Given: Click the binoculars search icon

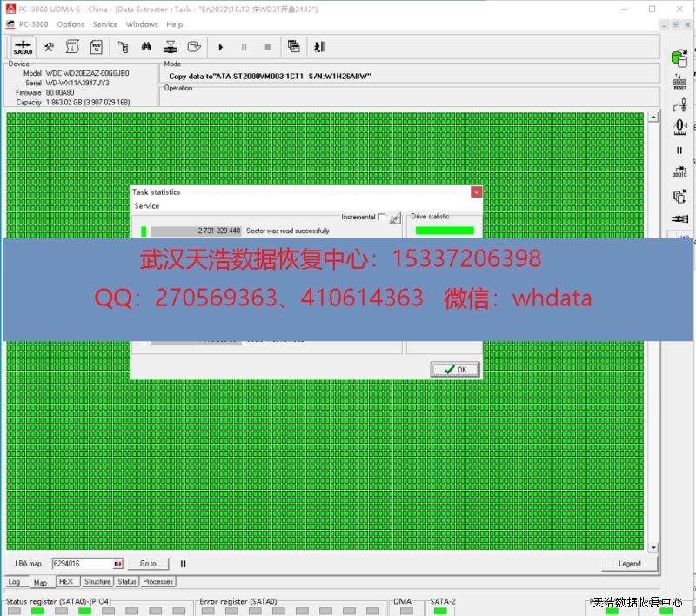Looking at the screenshot, I should pyautogui.click(x=147, y=47).
